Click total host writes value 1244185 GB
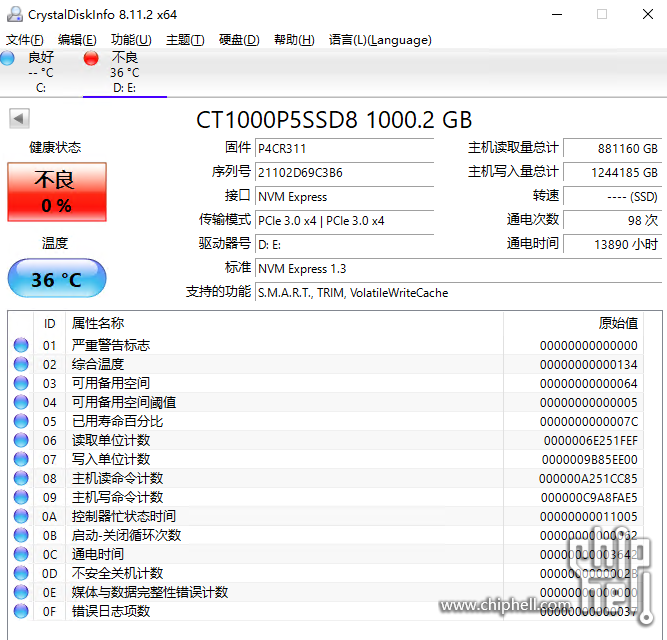Viewport: 667px width, 640px height. 612,172
